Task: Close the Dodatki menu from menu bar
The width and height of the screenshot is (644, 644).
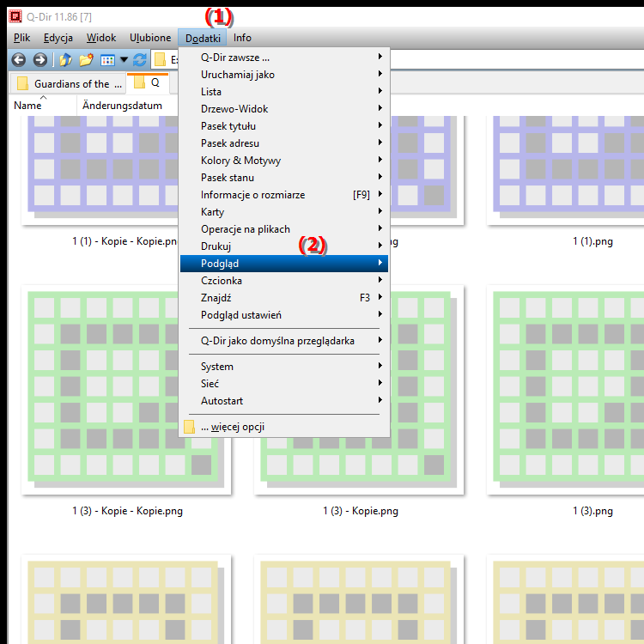Action: [x=203, y=38]
